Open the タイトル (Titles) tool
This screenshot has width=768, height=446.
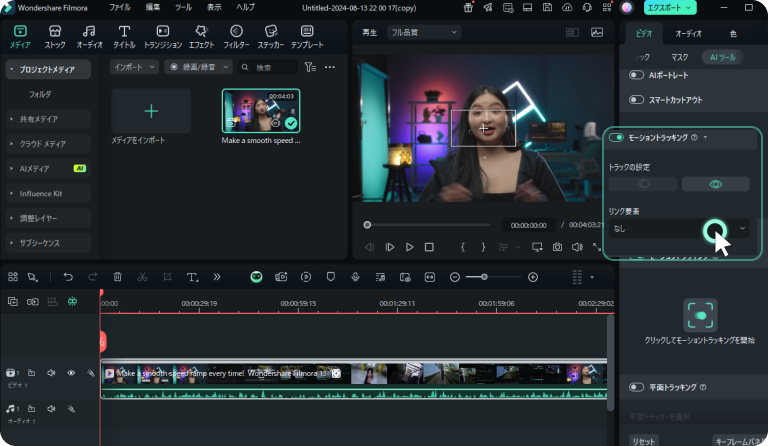tap(124, 37)
